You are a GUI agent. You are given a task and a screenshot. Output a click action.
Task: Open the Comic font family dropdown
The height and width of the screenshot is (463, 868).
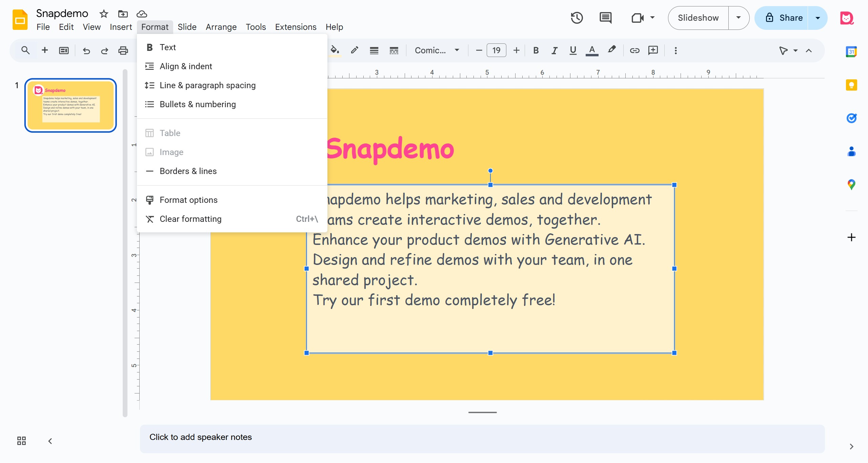pos(437,51)
